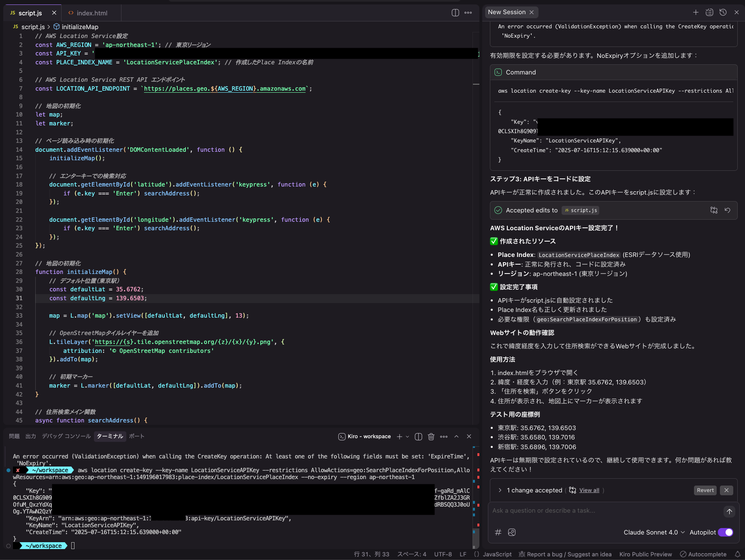
Task: Click the Kiro Public Preview status item
Action: click(645, 554)
